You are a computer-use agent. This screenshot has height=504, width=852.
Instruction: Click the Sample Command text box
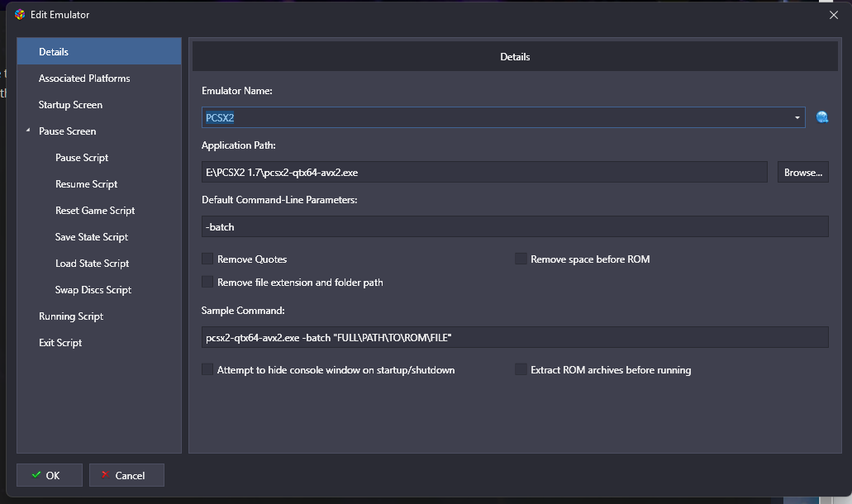[515, 337]
